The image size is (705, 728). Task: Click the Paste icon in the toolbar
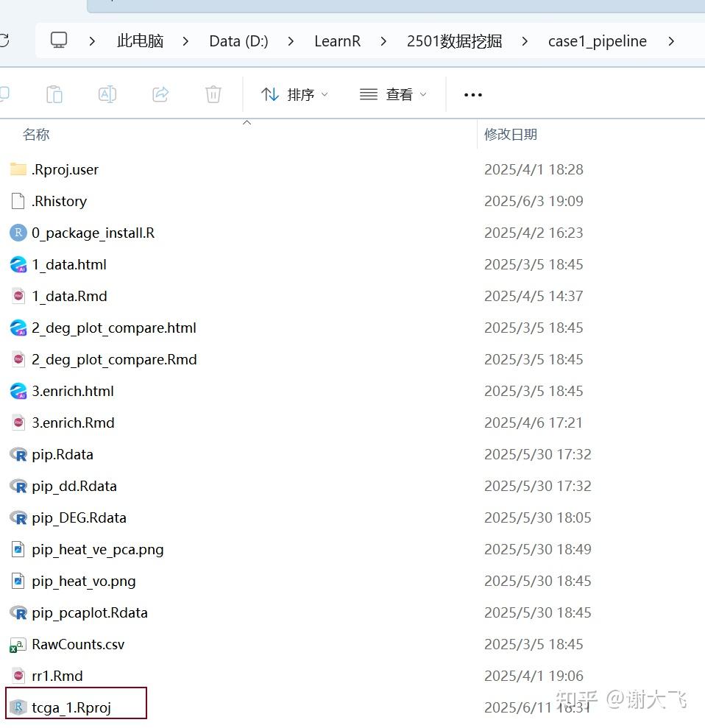(54, 94)
